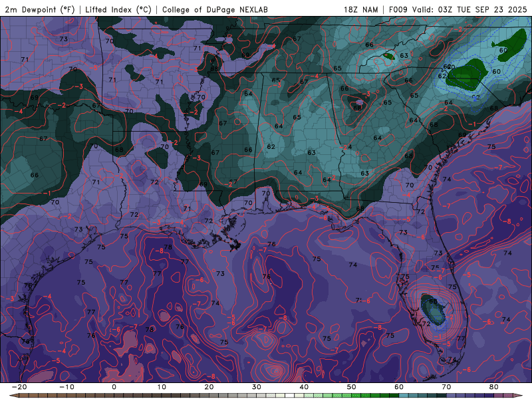Click the "-20" colorbar scale label

[19, 387]
